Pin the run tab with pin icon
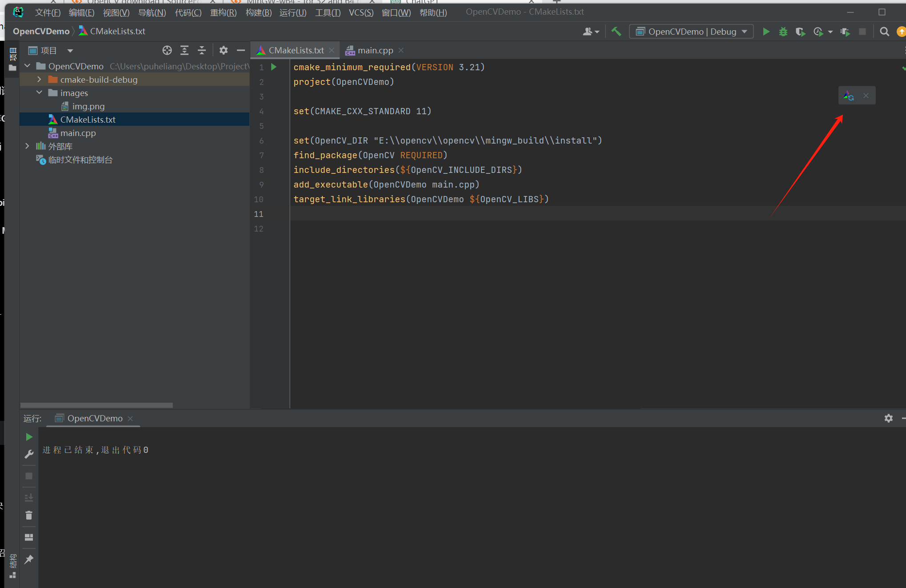The height and width of the screenshot is (588, 906). click(29, 559)
